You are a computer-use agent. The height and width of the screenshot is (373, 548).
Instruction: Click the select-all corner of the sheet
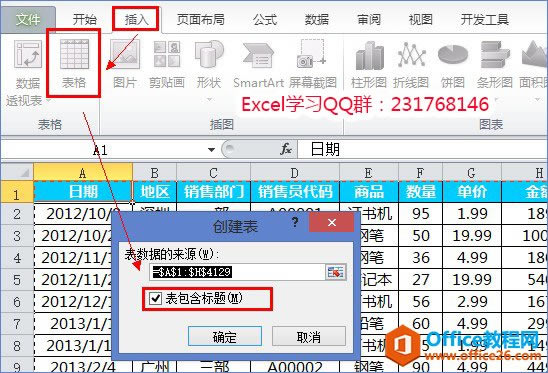(x=17, y=172)
